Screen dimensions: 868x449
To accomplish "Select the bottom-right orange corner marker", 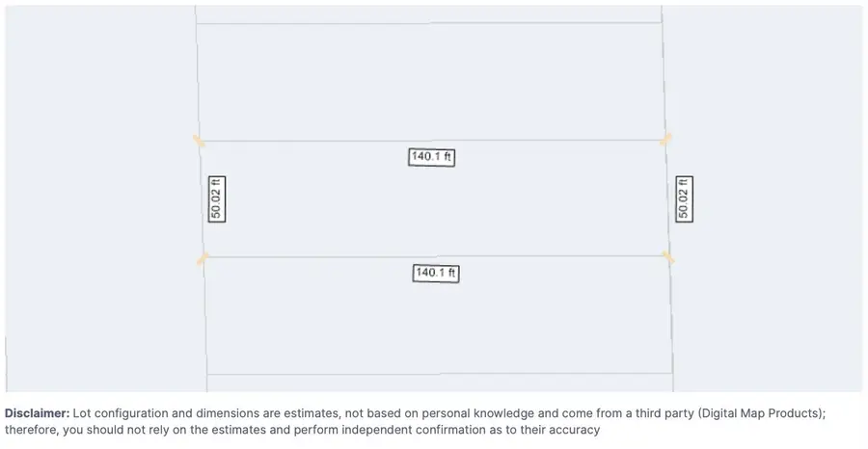I will coord(668,257).
